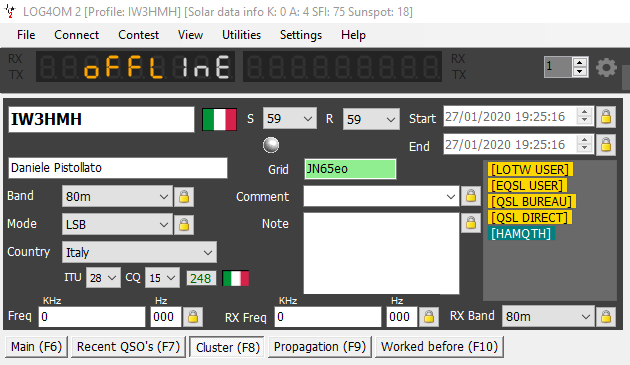Click the round gray indicator below the S report
This screenshot has width=630, height=365.
(271, 145)
